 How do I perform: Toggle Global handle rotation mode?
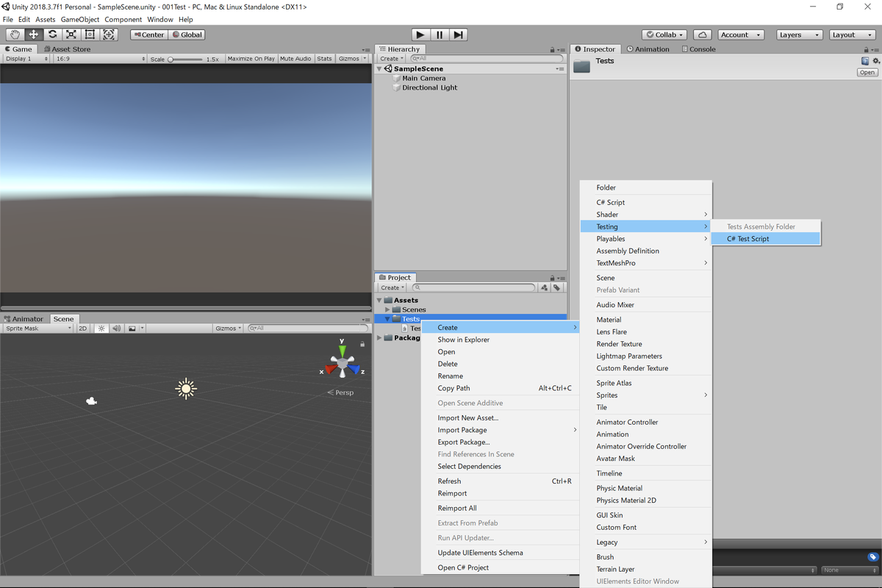187,35
